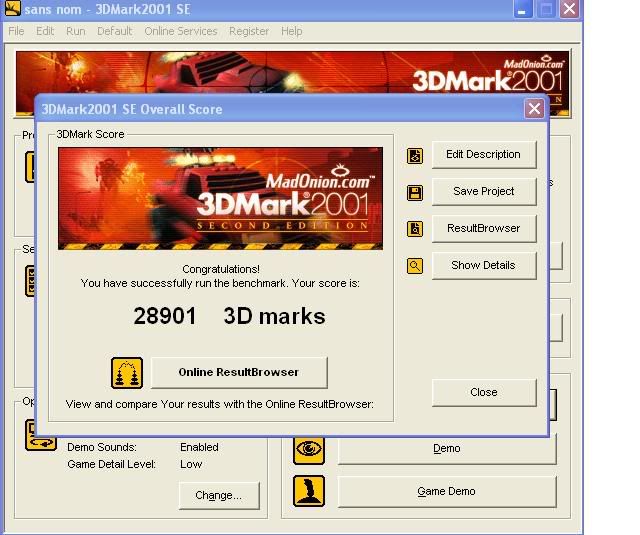Open the ResultBrowser button
This screenshot has height=535, width=640.
tap(484, 229)
